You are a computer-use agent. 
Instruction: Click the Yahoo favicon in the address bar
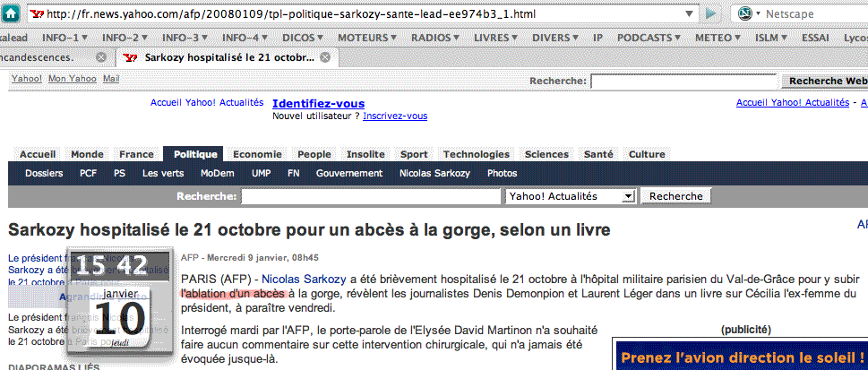[x=39, y=13]
